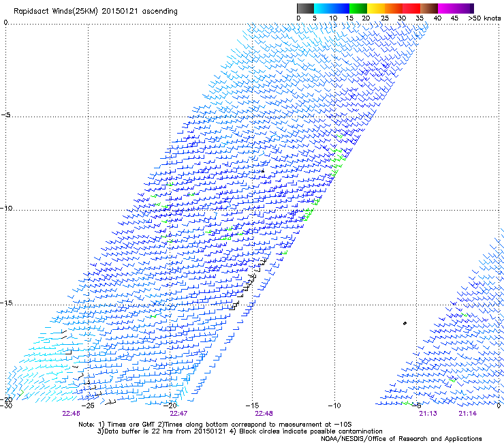The height and width of the screenshot is (443, 504).
Task: Click the "-30" longitude label on bottom axis
Action: [6, 405]
